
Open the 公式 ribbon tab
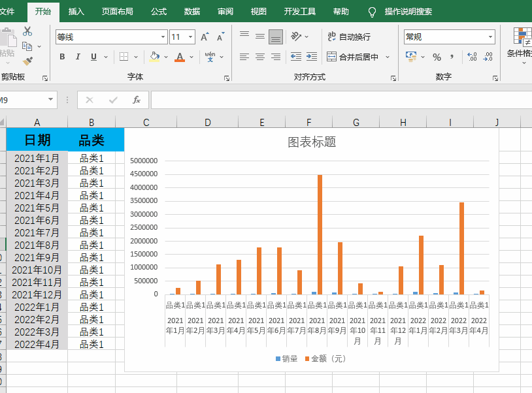pos(159,12)
